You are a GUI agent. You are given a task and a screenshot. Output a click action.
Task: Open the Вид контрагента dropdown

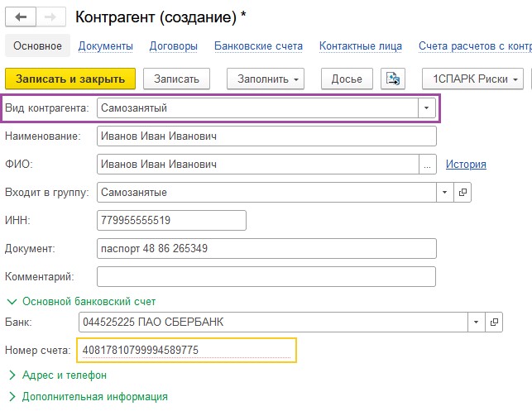click(426, 108)
